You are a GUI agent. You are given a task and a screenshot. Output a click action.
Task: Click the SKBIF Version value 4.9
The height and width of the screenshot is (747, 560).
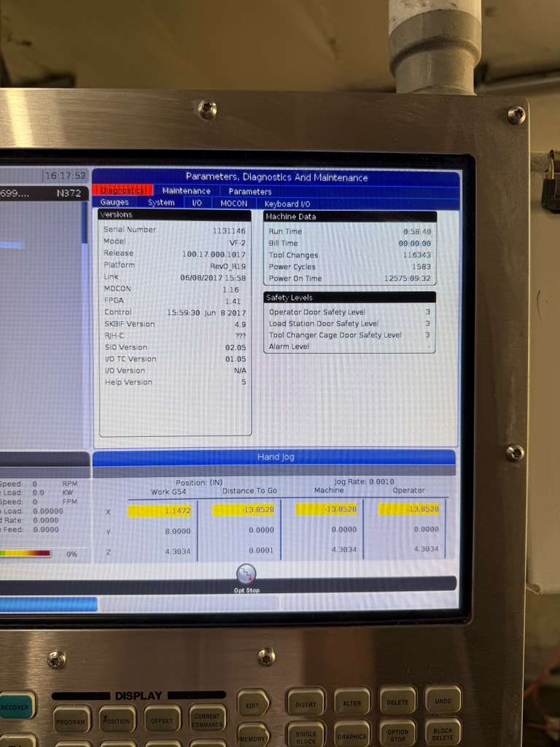pyautogui.click(x=240, y=325)
